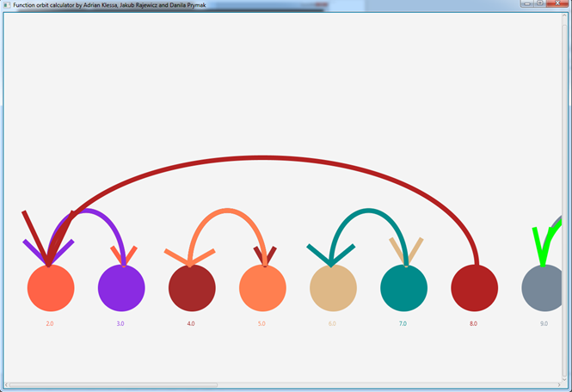Select the gray circle node 9.0

point(542,288)
